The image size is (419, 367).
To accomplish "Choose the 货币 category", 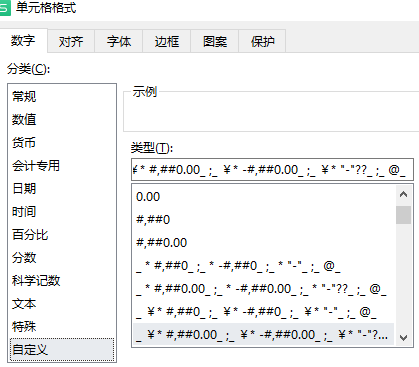I will pos(62,142).
